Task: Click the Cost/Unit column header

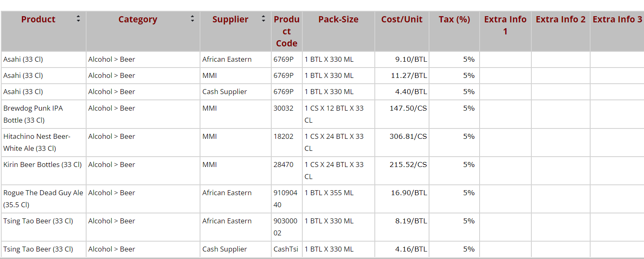Action: (x=402, y=19)
